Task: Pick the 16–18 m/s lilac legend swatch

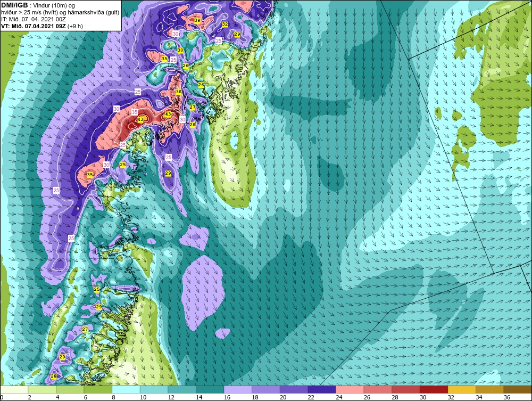Action: [x=238, y=389]
